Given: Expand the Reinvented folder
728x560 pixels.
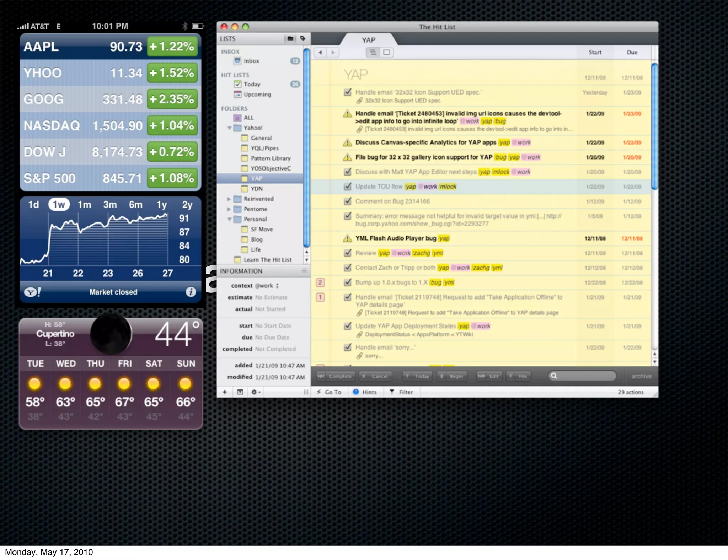Looking at the screenshot, I should (x=229, y=199).
